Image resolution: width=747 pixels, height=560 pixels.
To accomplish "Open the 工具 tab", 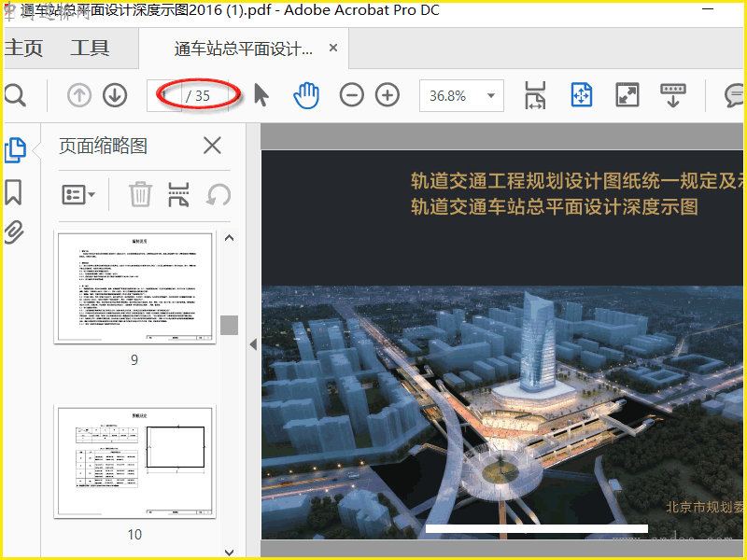I will (90, 49).
